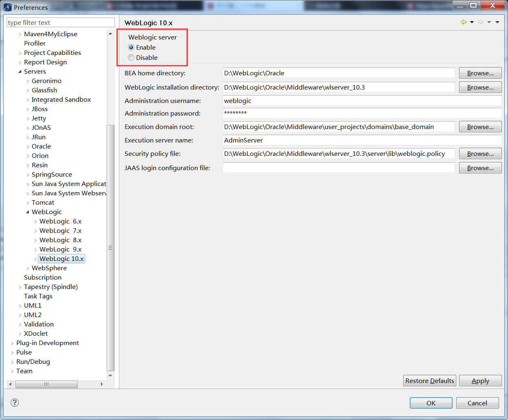Click Restore Defaults button

(x=430, y=381)
